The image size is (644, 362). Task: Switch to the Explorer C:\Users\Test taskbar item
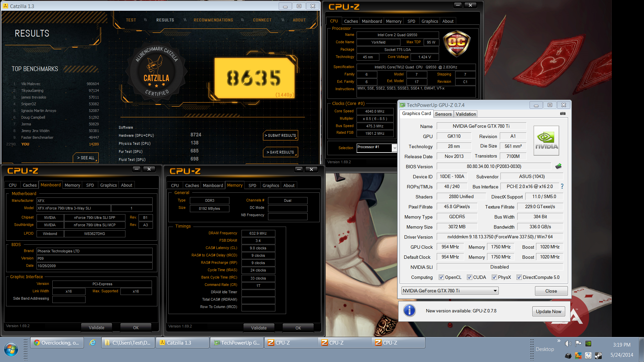click(x=128, y=343)
